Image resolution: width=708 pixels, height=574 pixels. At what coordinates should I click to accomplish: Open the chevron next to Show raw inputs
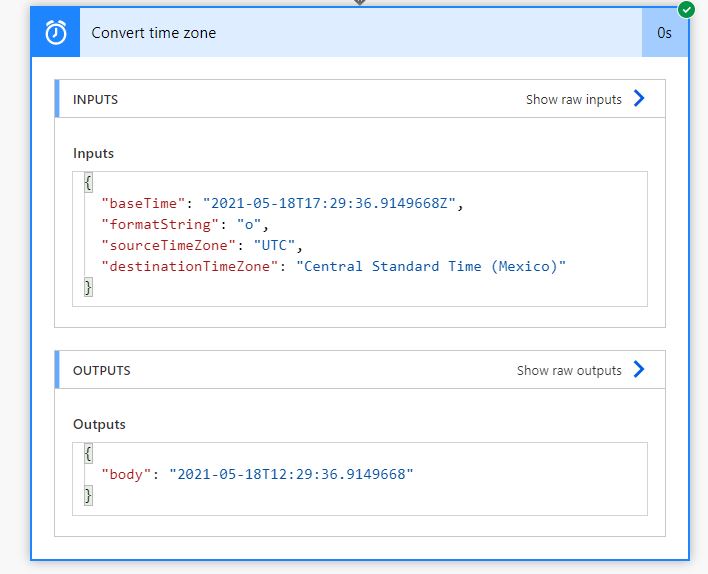tap(639, 98)
